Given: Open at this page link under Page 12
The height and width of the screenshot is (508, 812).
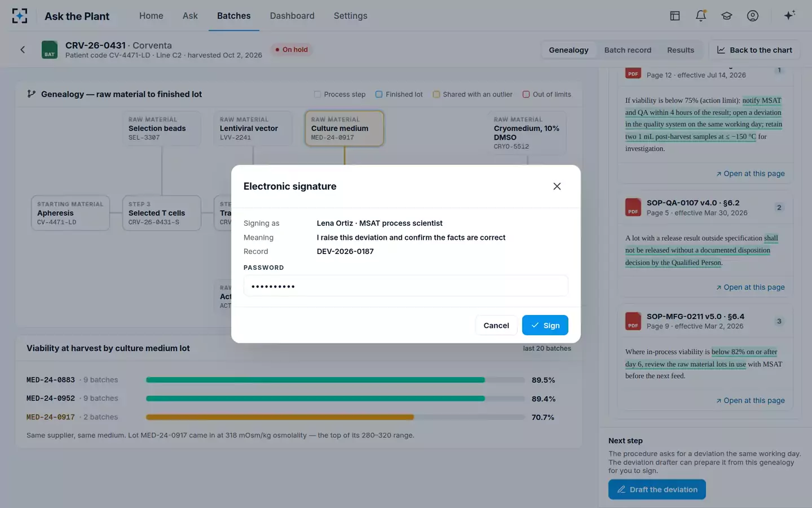Looking at the screenshot, I should click(750, 174).
